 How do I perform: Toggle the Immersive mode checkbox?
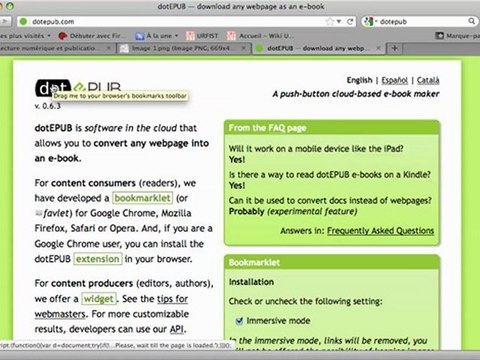239,321
